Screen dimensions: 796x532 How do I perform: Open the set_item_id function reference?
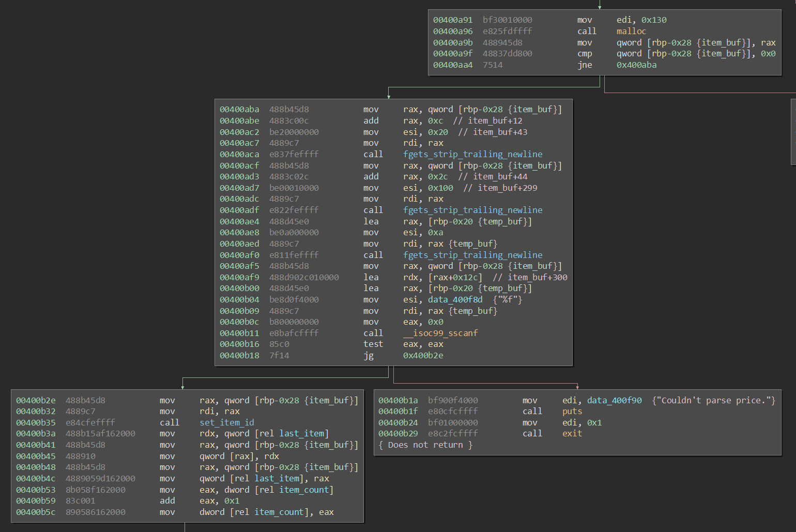(226, 422)
